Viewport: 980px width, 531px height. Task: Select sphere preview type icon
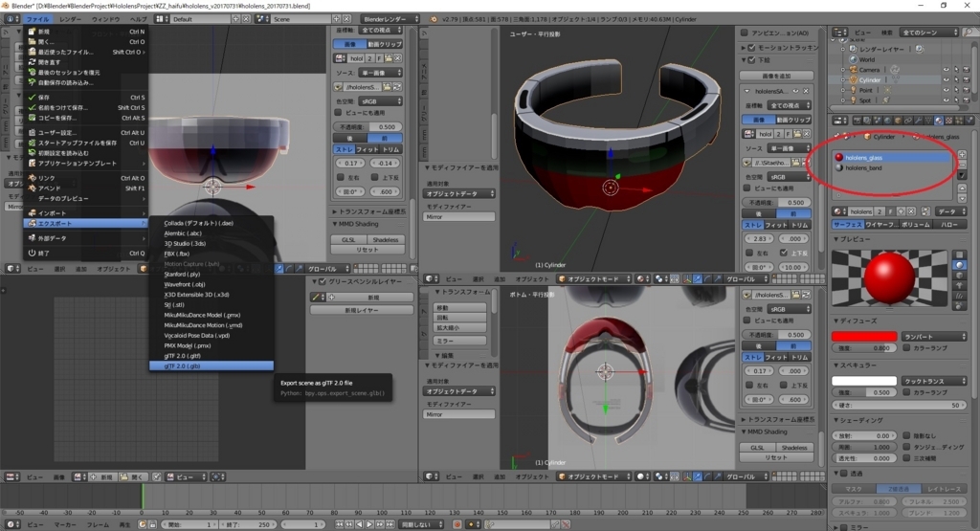[x=960, y=265]
